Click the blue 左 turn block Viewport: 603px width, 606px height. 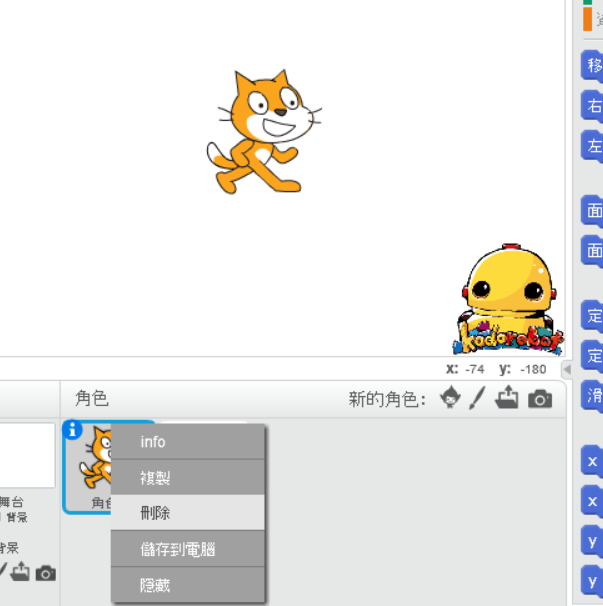pyautogui.click(x=592, y=146)
